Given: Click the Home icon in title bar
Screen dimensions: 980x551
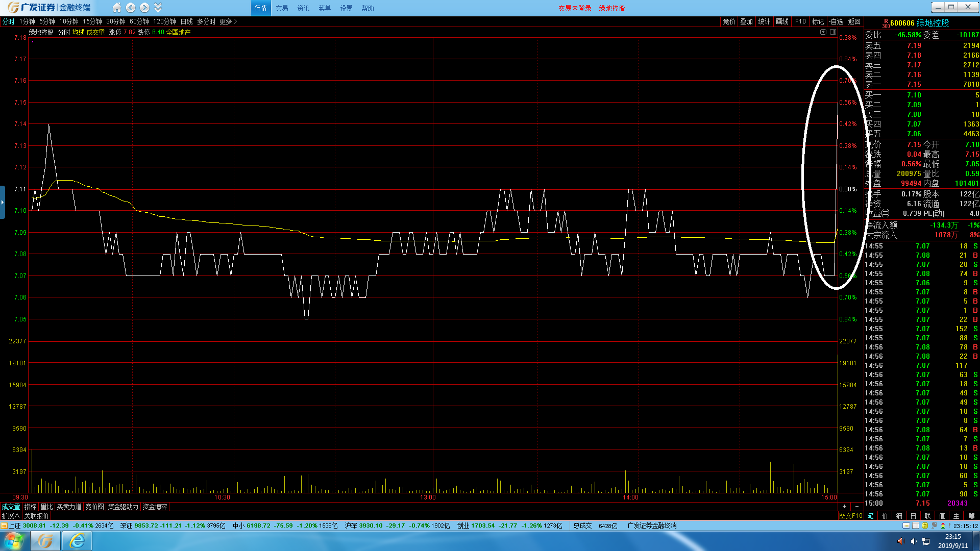Looking at the screenshot, I should (117, 8).
